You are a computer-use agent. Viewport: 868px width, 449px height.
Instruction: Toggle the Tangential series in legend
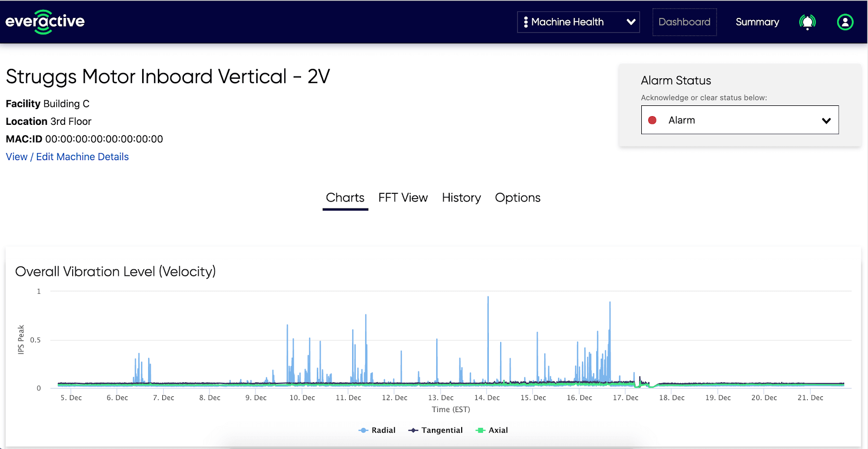(x=436, y=430)
